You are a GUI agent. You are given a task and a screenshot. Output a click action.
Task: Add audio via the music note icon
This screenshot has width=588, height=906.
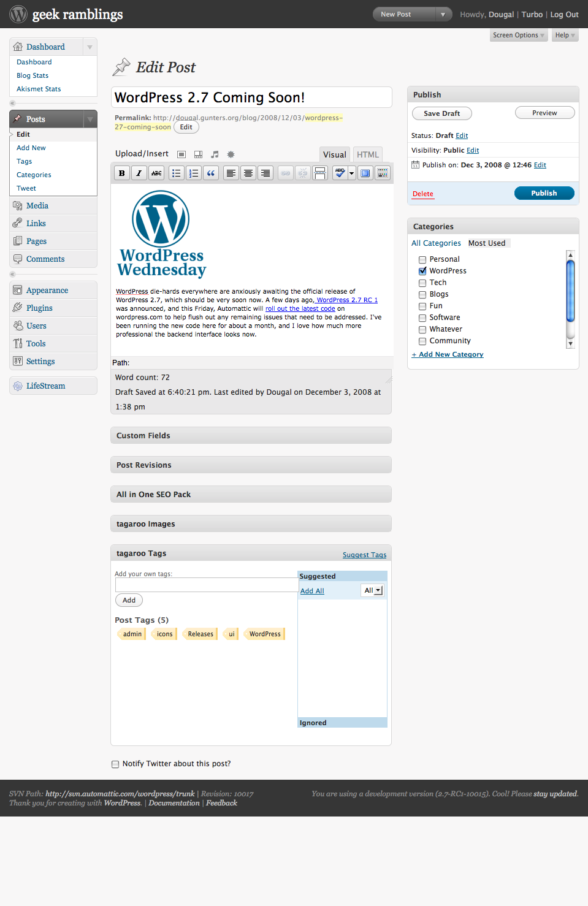click(215, 154)
